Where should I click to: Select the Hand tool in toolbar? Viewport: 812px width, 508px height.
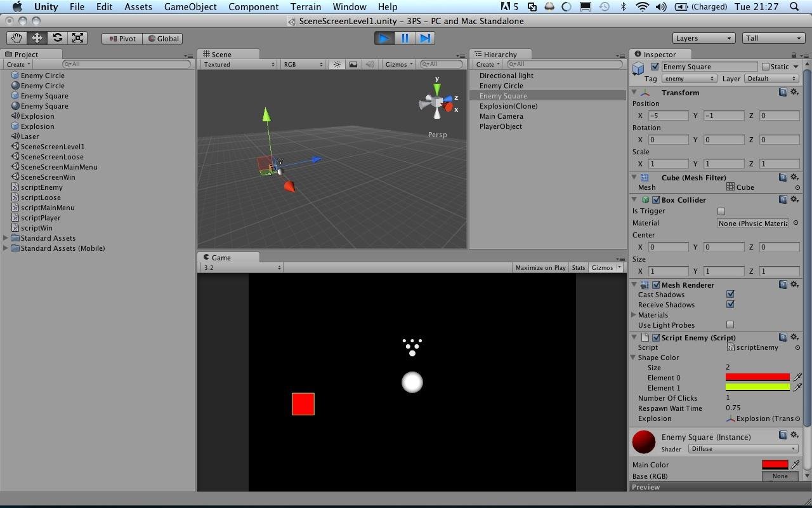click(16, 38)
